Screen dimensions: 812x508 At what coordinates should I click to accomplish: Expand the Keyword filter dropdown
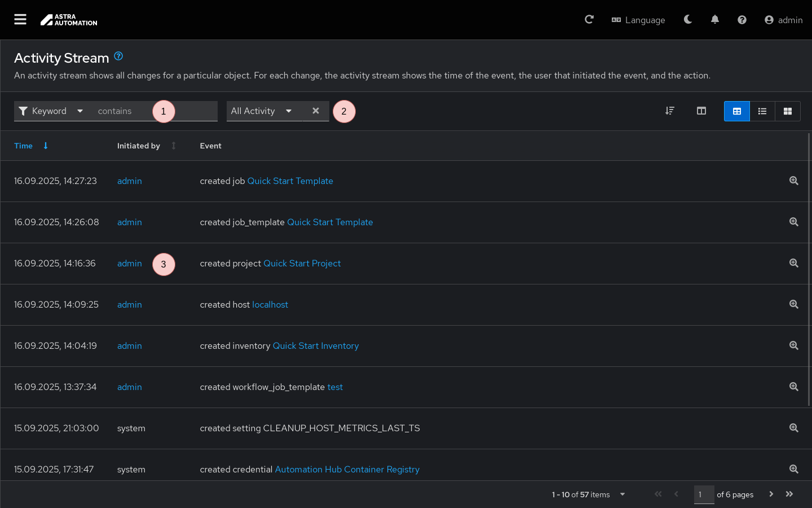tap(52, 111)
